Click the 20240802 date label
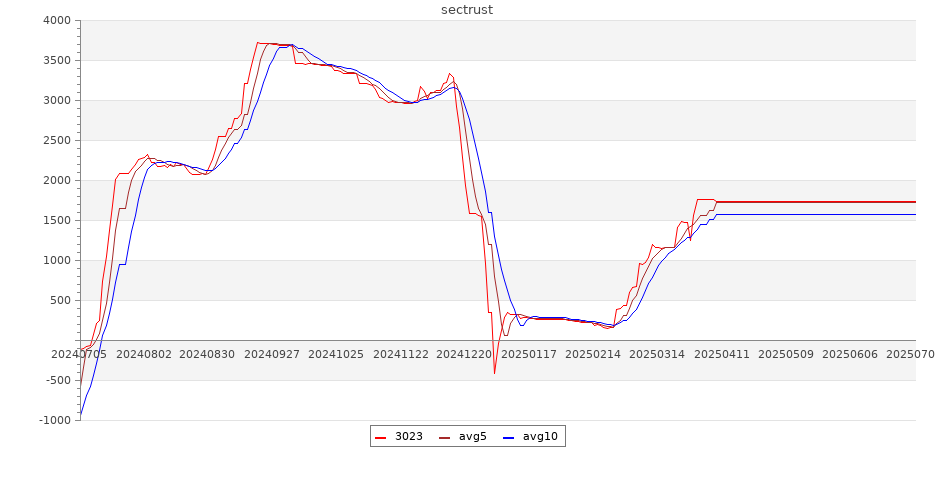This screenshot has width=935, height=500. (143, 354)
